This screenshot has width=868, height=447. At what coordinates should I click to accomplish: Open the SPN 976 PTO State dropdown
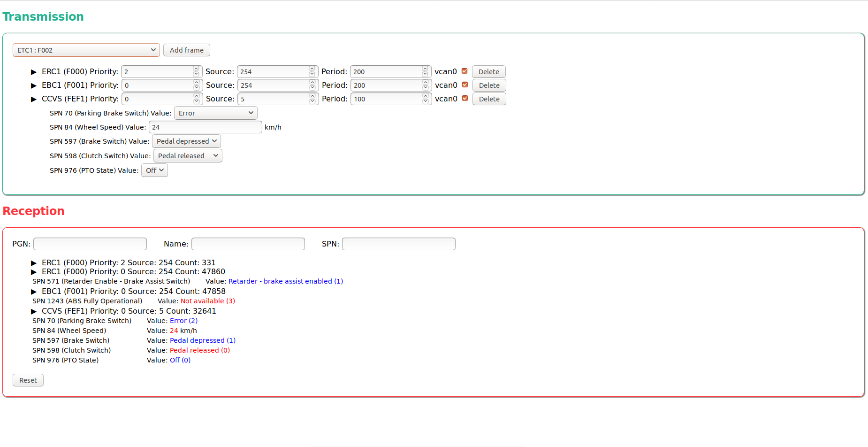point(154,170)
